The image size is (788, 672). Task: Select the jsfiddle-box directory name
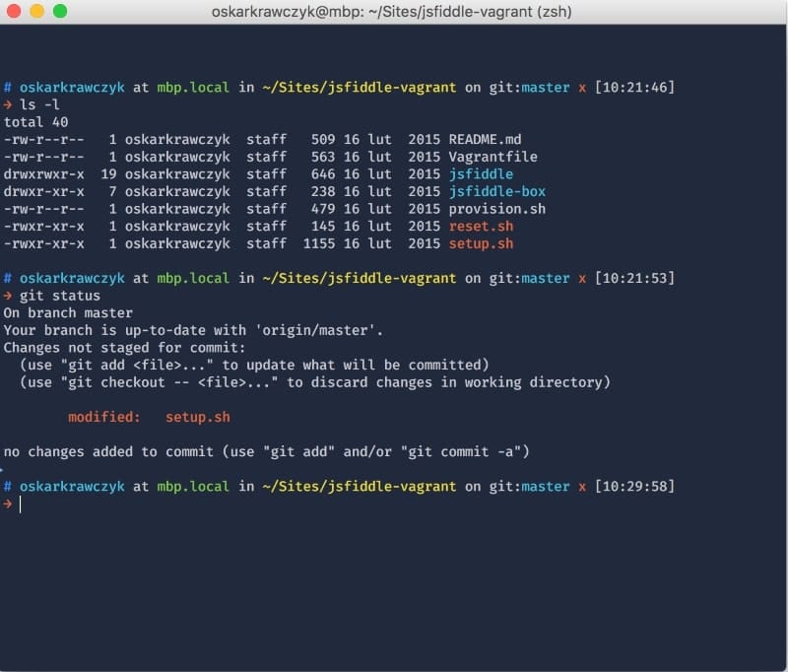tap(496, 191)
